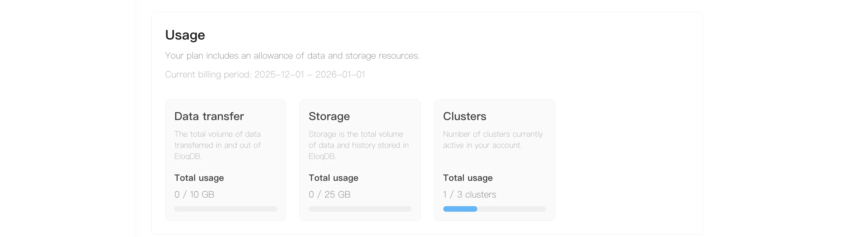Click the Storage progress bar
Screen dimensions: 868x237
pos(360,209)
